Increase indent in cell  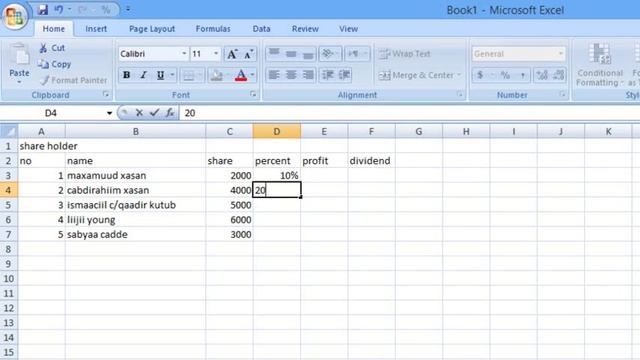[344, 75]
